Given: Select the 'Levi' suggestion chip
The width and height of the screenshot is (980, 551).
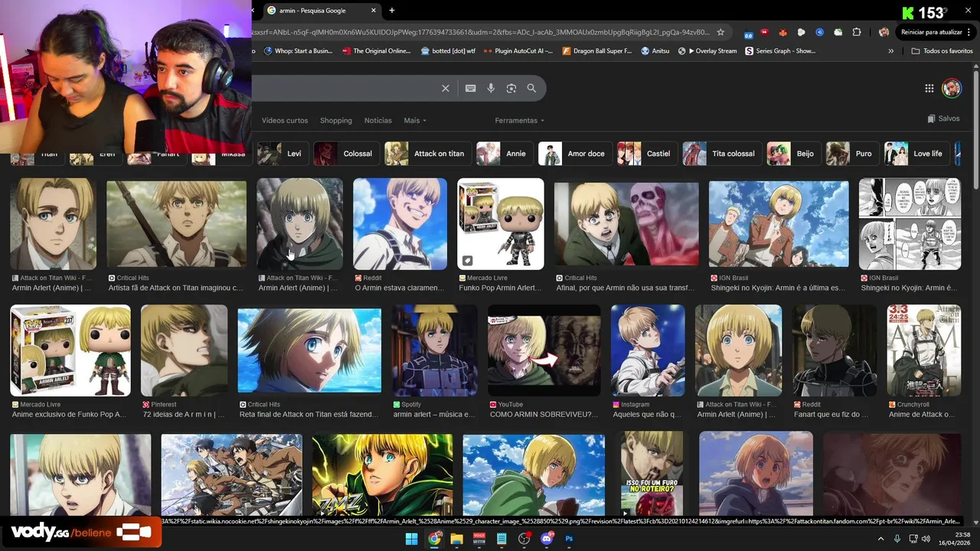Looking at the screenshot, I should [x=283, y=154].
